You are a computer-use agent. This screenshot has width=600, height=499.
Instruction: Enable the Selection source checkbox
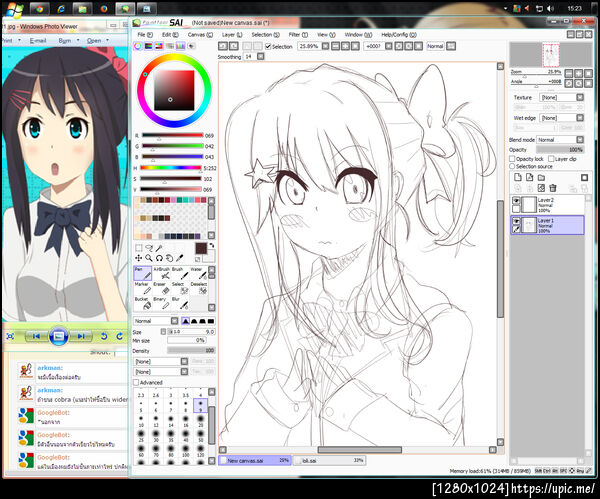pyautogui.click(x=512, y=166)
